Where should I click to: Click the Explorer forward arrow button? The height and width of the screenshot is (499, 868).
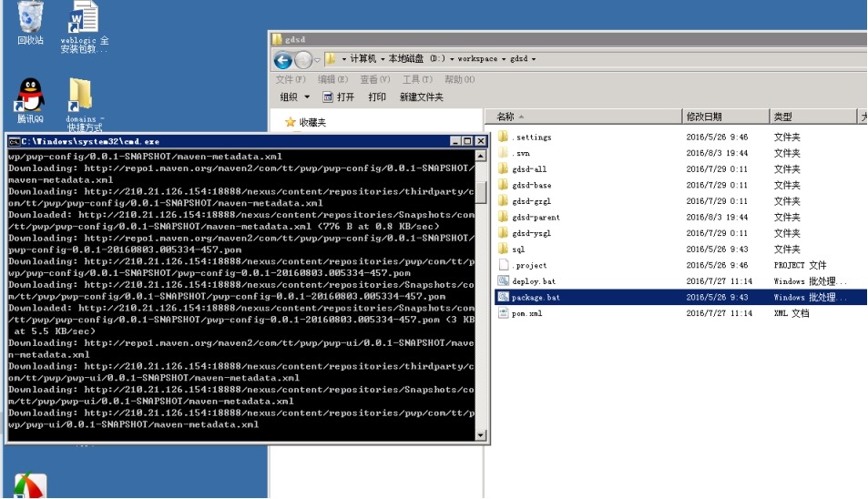coord(302,60)
